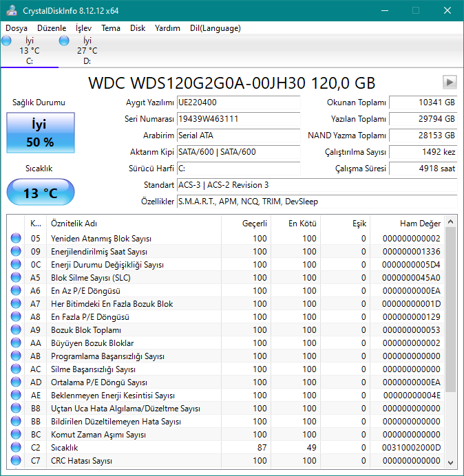Click the Çalıştırılma Sayısı value 1492 kez
Image resolution: width=464 pixels, height=476 pixels.
[x=423, y=152]
